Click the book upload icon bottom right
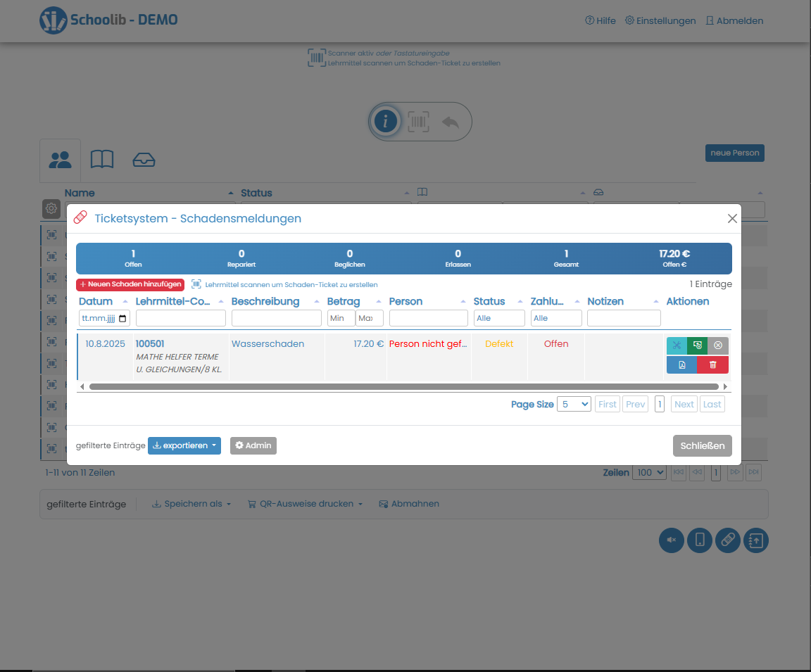 coord(755,540)
